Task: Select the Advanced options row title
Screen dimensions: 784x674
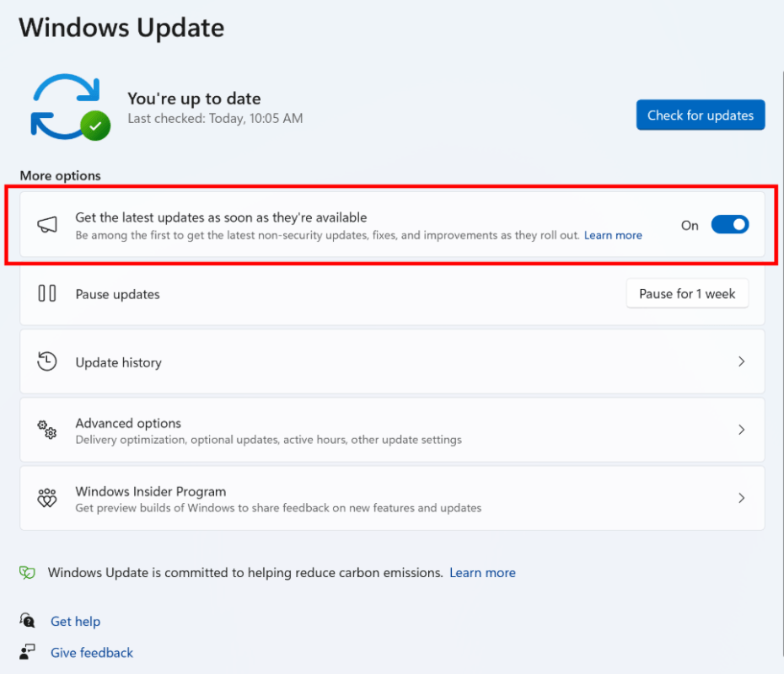Action: click(128, 423)
